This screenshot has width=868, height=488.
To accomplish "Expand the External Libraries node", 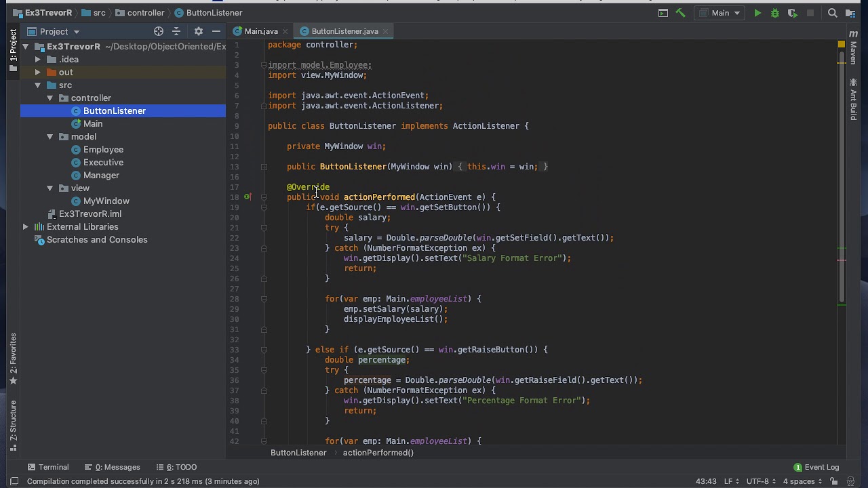I will point(25,227).
